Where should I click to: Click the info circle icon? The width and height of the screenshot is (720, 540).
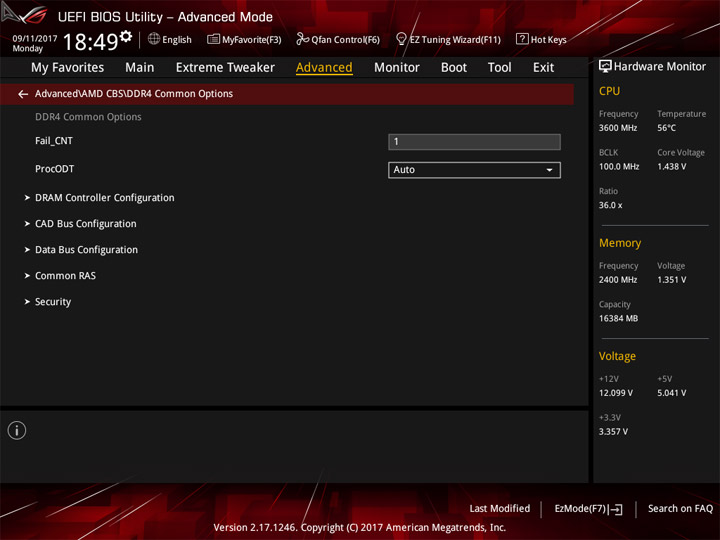point(17,430)
